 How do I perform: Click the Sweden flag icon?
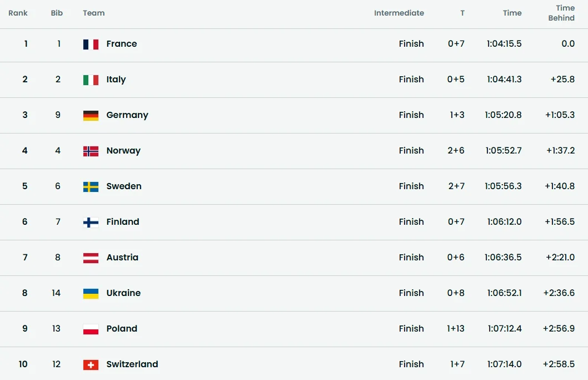tap(91, 186)
